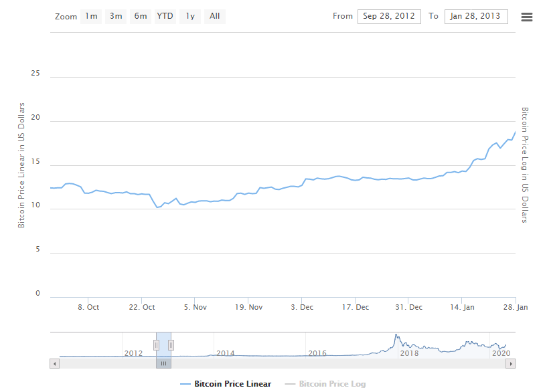
Task: Click the navigator scrollbar thumb
Action: (x=163, y=363)
